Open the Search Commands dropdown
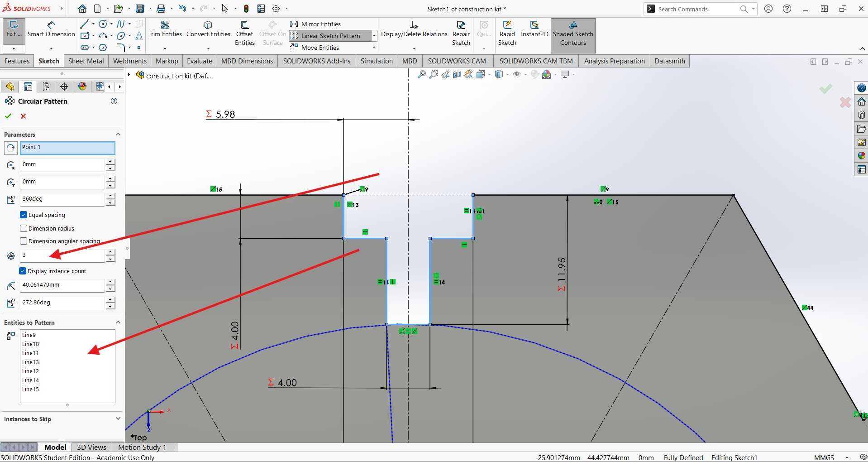The image size is (868, 462). coord(754,9)
